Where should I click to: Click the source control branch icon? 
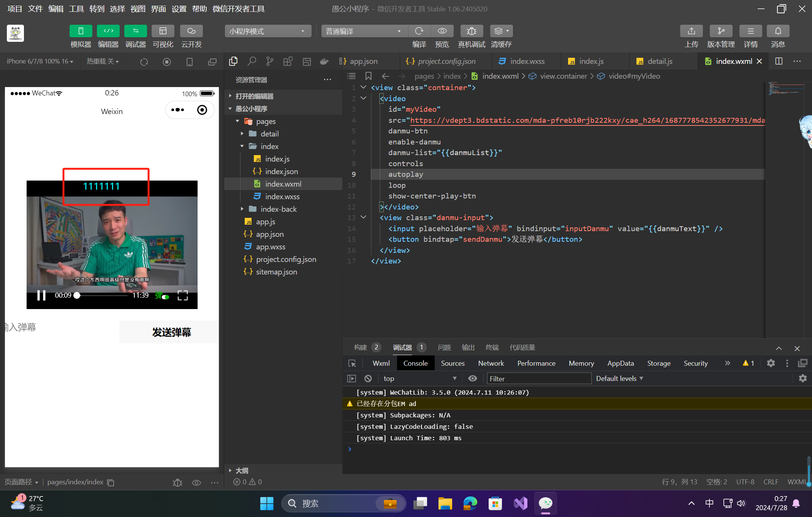pyautogui.click(x=270, y=61)
